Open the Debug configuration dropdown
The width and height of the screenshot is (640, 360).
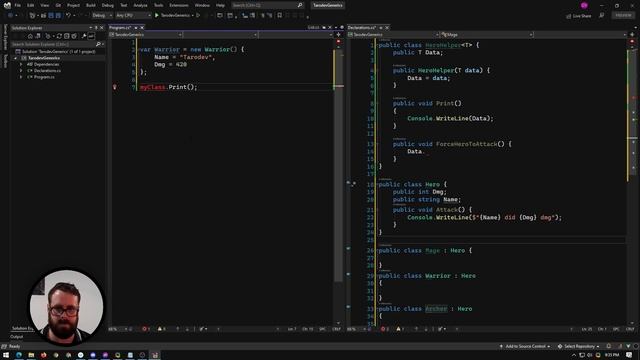click(x=102, y=15)
